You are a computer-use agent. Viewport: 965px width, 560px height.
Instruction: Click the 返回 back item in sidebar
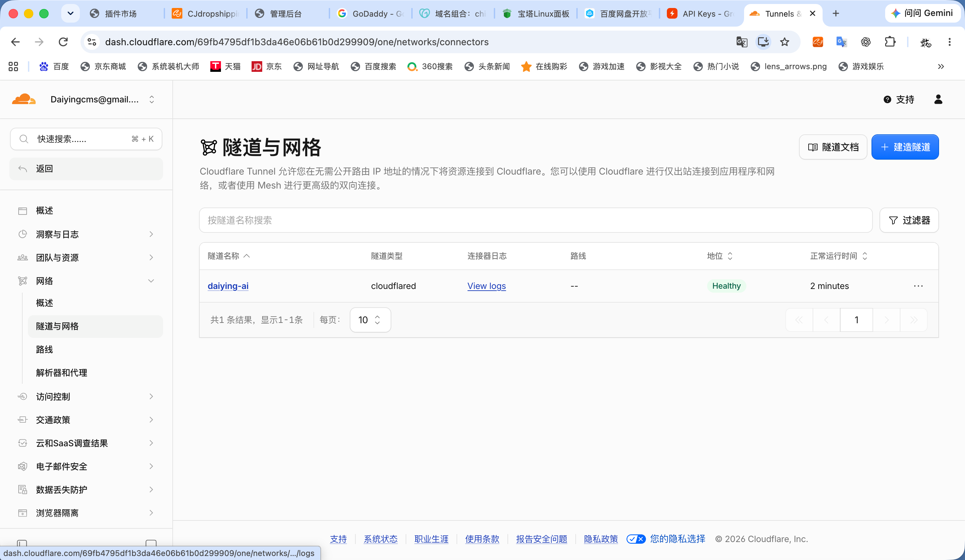click(86, 169)
